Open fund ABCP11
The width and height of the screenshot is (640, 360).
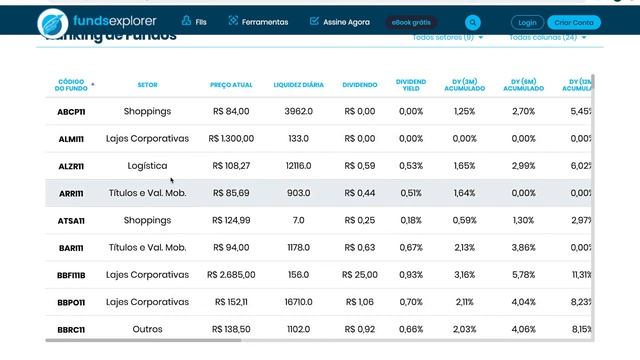coord(71,112)
